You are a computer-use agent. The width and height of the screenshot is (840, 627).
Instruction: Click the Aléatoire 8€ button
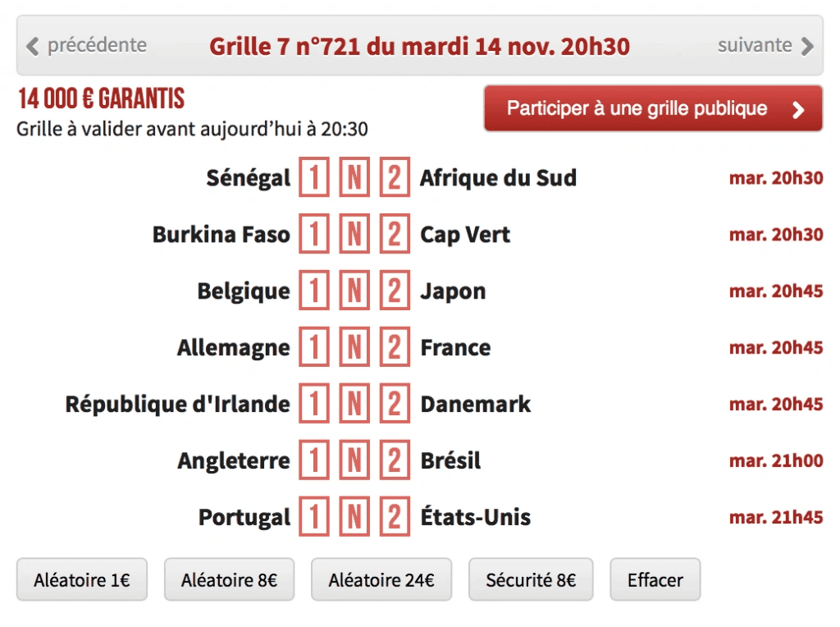coord(230,579)
